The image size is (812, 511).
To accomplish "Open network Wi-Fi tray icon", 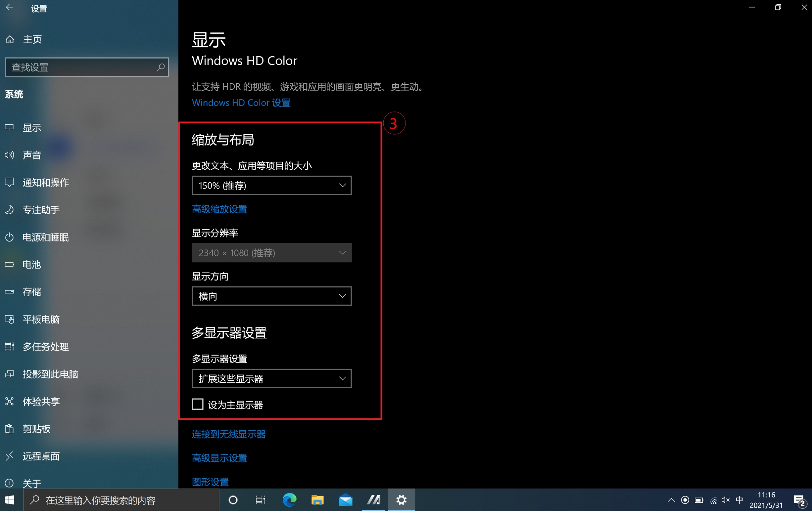I will (713, 500).
